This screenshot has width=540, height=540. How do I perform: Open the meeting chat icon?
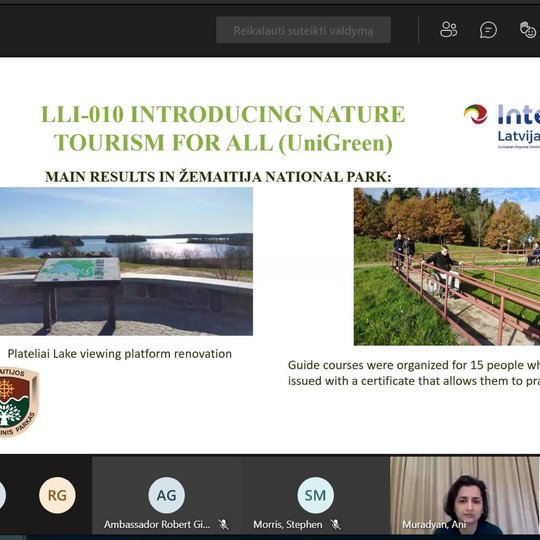(x=488, y=30)
